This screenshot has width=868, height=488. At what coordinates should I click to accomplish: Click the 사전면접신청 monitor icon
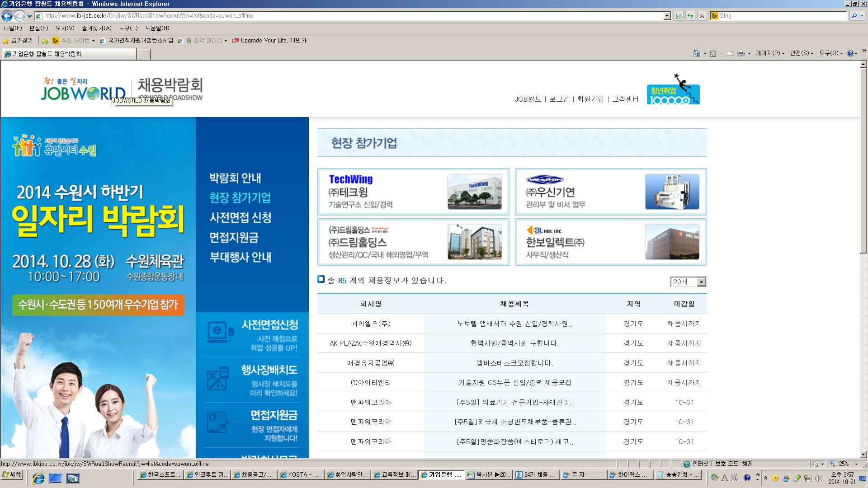click(x=221, y=332)
